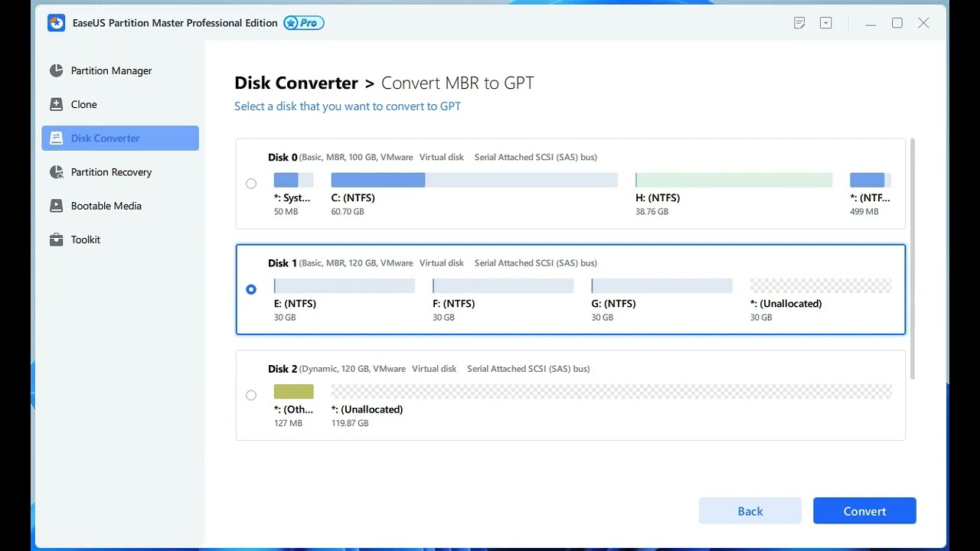Click the Partition Recovery icon in the sidebar
980x551 pixels.
[x=56, y=171]
